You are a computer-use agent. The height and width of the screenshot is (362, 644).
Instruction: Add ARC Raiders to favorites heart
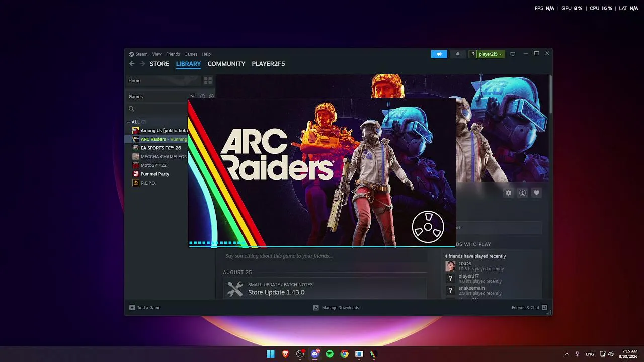click(x=536, y=193)
